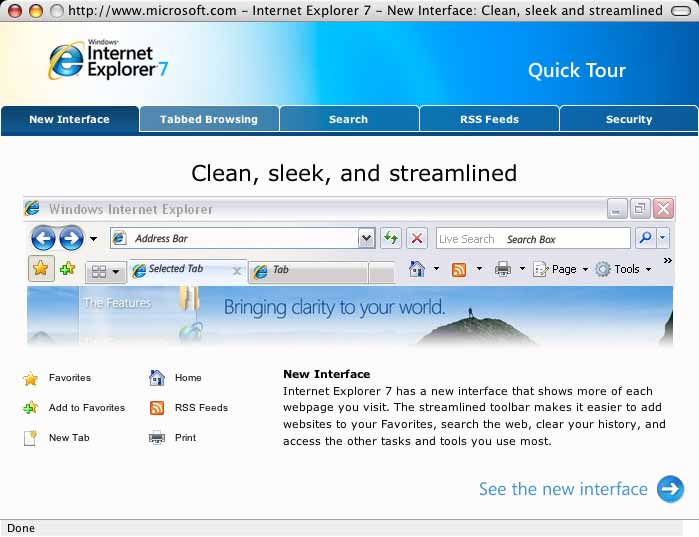Click the Back arrow in mock toolbar
Image resolution: width=699 pixels, height=537 pixels.
point(43,238)
